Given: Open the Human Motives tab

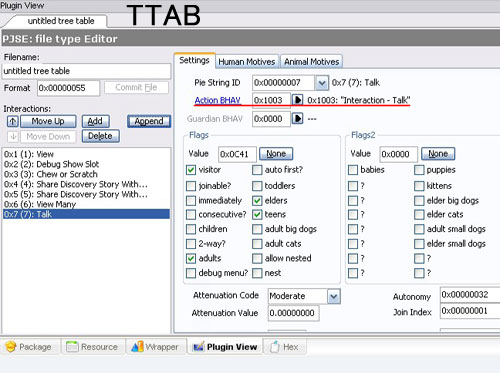Looking at the screenshot, I should (x=247, y=62).
